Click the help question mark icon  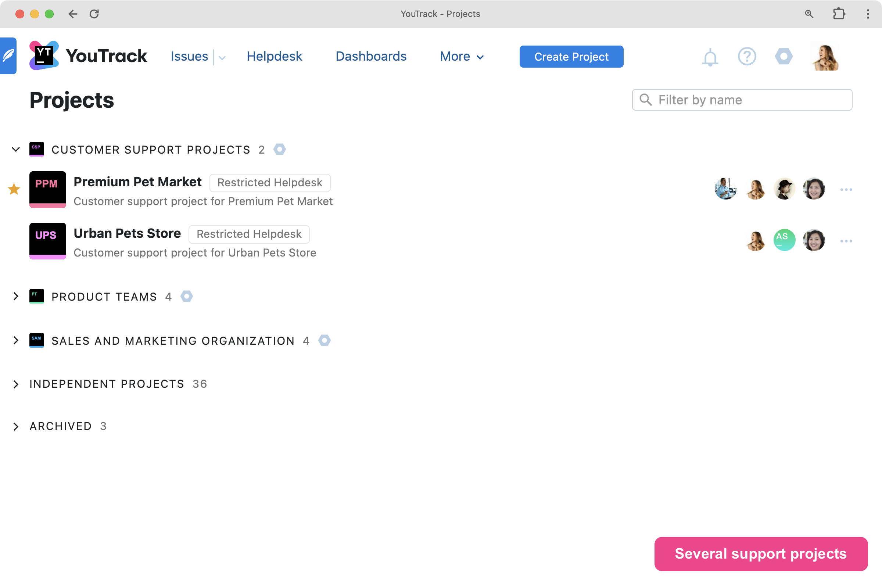[747, 57]
